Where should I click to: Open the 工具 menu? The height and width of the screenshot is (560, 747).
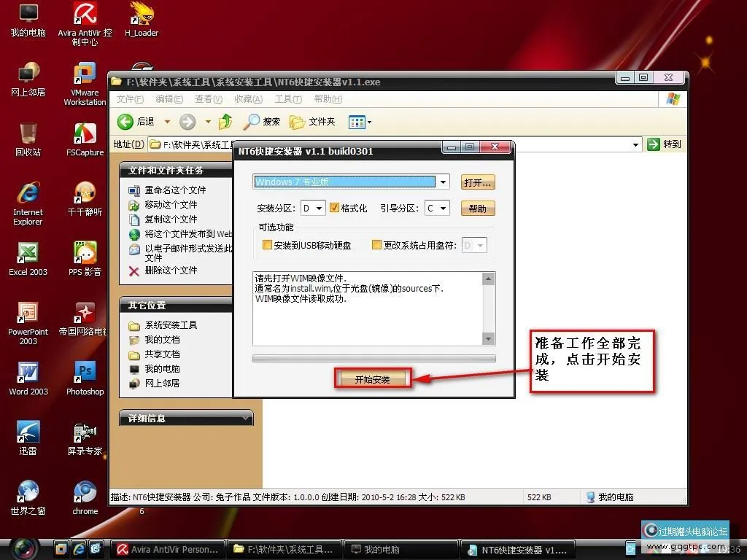pos(285,99)
